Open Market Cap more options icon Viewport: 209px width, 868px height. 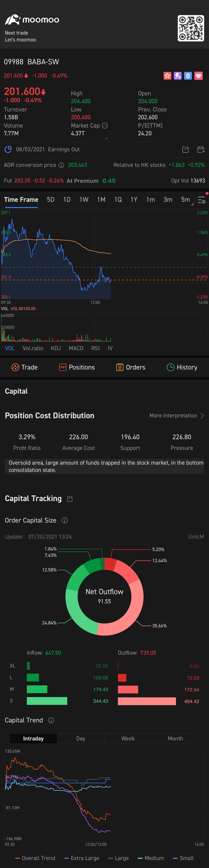coord(105,126)
